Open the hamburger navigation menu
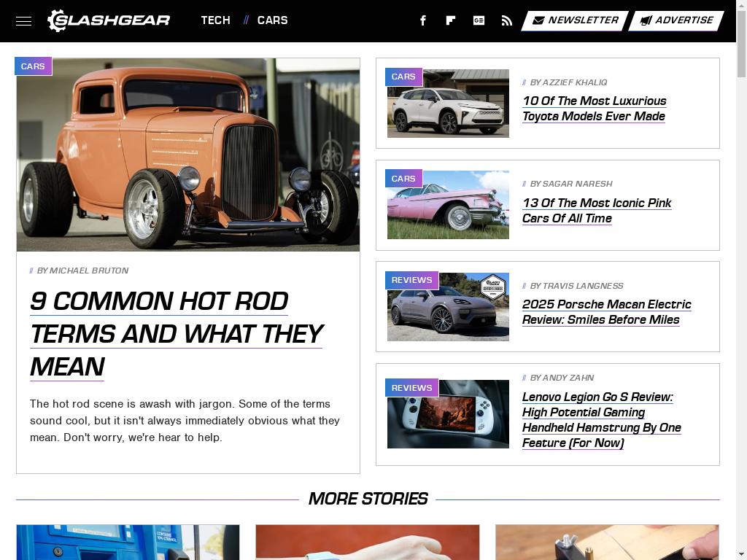747x560 pixels. click(x=23, y=21)
